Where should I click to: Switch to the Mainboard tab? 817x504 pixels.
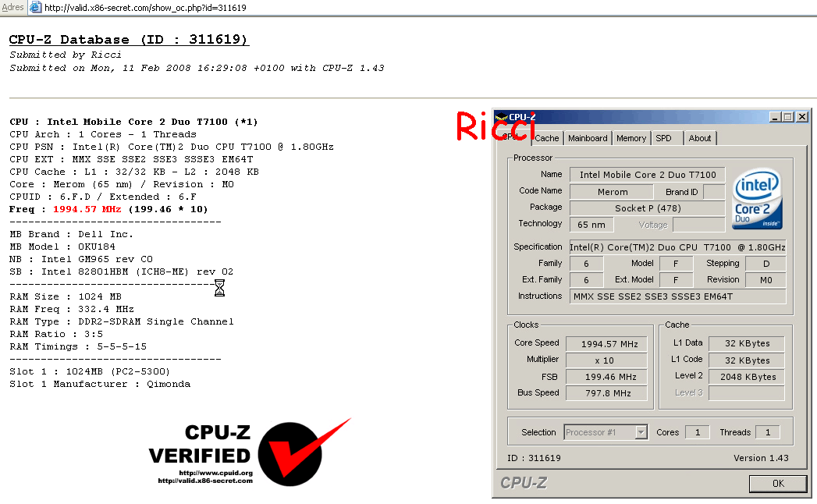tap(588, 138)
